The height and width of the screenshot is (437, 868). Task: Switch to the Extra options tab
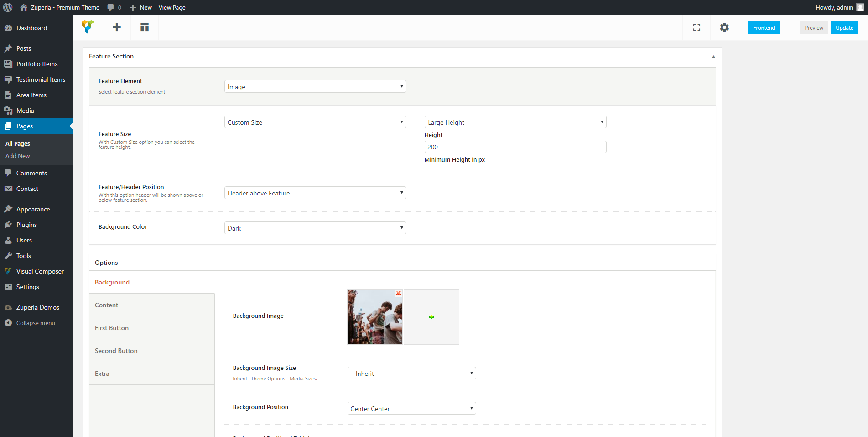coord(152,374)
